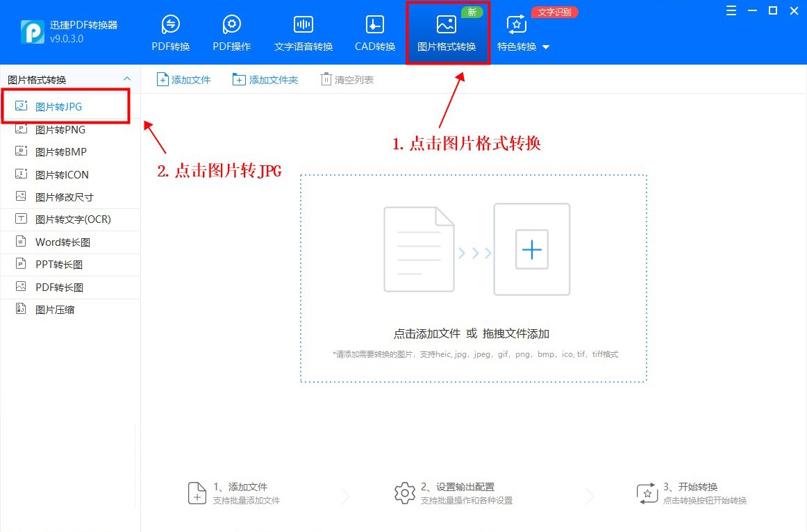Switch to Word转长图

(x=63, y=242)
